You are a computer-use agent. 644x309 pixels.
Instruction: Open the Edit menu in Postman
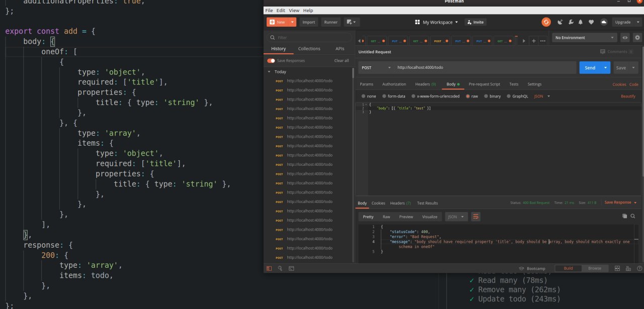click(x=281, y=10)
